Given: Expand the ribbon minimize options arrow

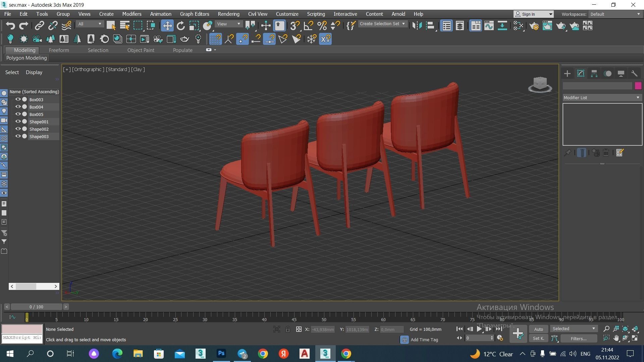Looking at the screenshot, I should (x=215, y=50).
